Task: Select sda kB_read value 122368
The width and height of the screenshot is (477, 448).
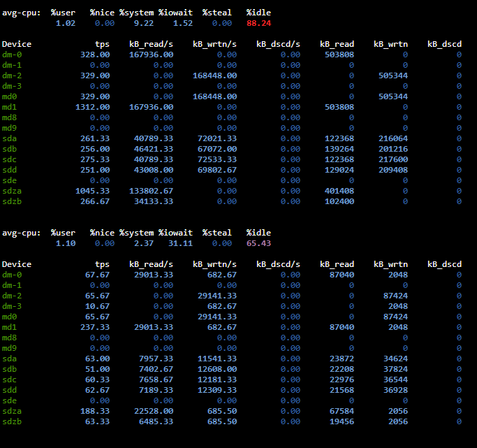Action: [339, 138]
